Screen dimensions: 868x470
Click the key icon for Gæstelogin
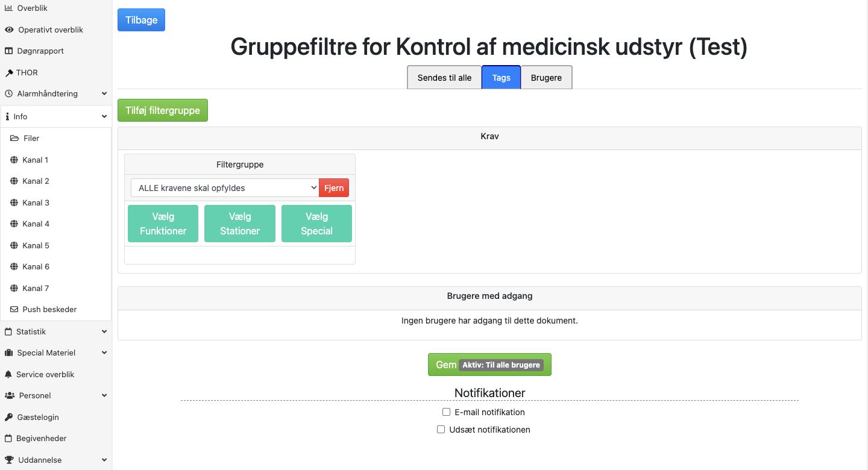point(8,417)
